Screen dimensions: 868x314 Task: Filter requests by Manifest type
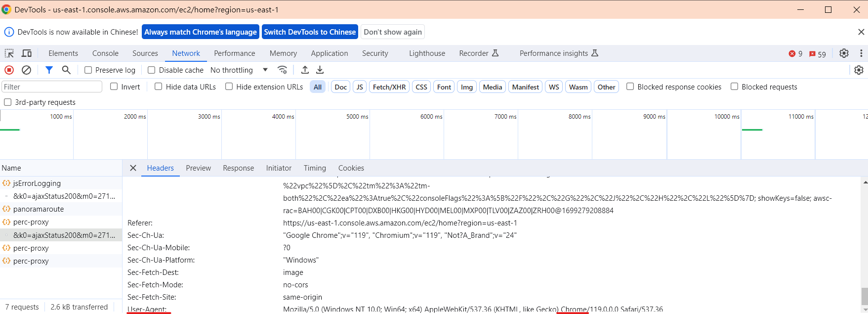click(526, 87)
